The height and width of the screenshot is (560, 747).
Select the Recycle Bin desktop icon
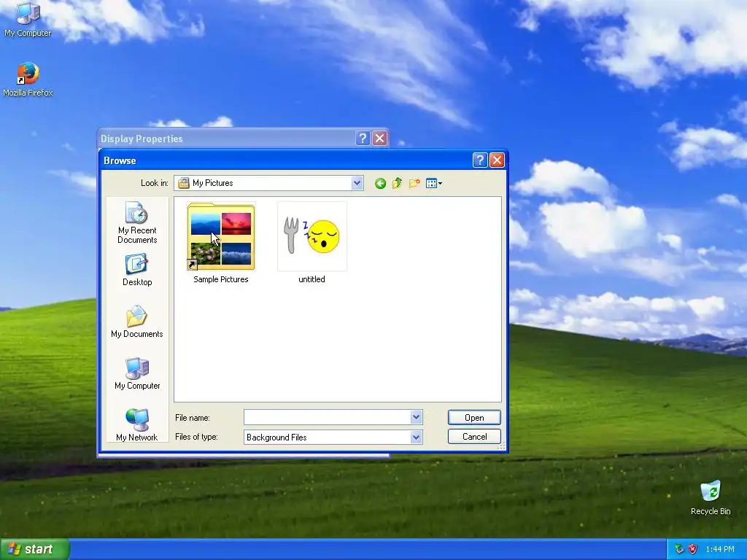[711, 498]
